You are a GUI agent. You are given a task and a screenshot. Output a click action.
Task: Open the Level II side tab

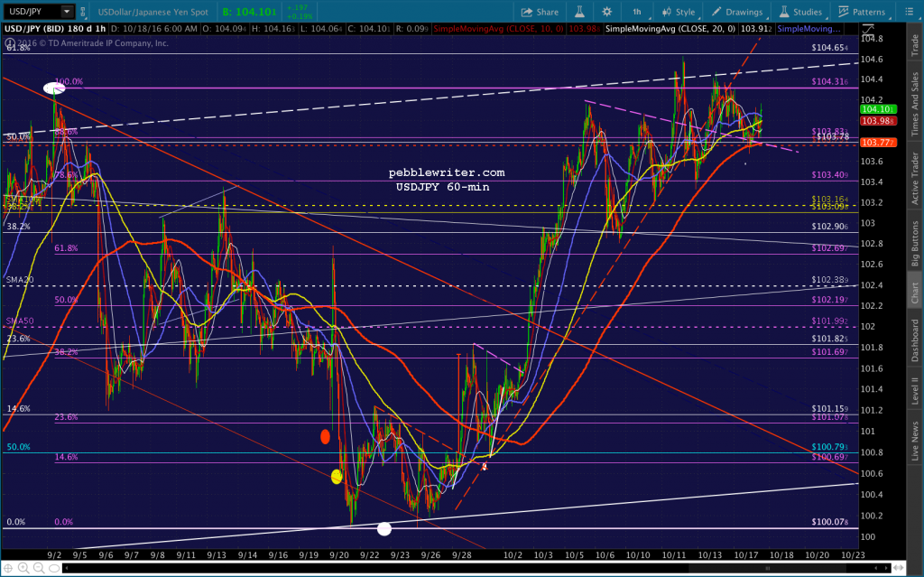[915, 391]
